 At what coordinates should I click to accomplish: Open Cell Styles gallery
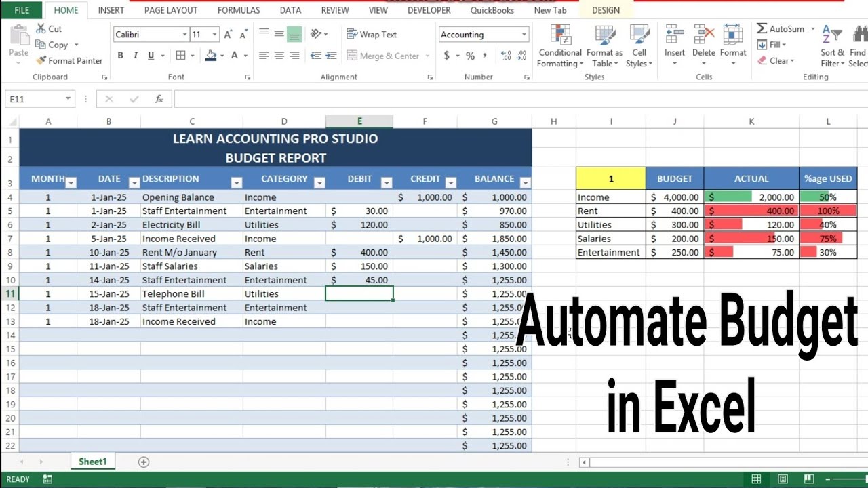pos(639,46)
